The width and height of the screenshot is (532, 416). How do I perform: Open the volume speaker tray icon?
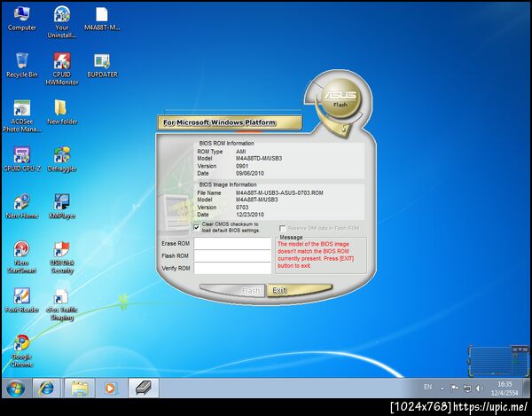[x=479, y=389]
